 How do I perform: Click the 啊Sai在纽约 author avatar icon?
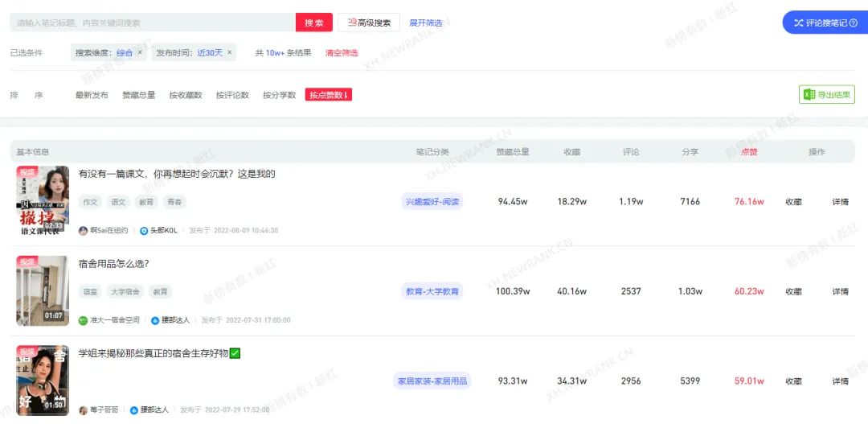(83, 230)
